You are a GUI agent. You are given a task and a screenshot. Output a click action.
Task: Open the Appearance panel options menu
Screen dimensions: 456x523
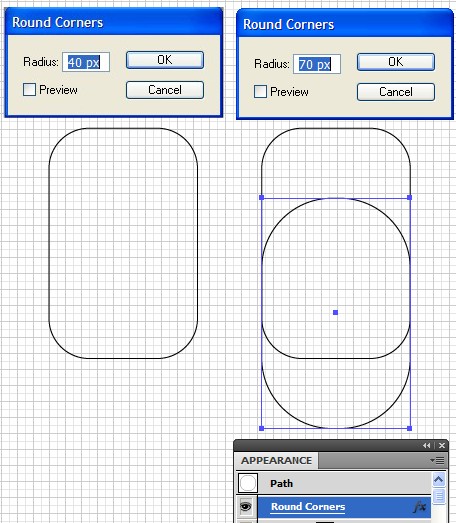click(437, 461)
